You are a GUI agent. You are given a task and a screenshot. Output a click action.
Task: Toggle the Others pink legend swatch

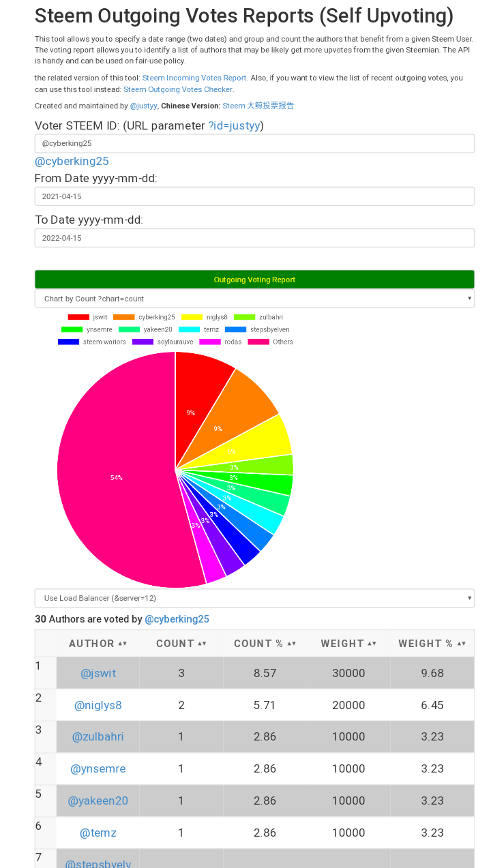[258, 342]
